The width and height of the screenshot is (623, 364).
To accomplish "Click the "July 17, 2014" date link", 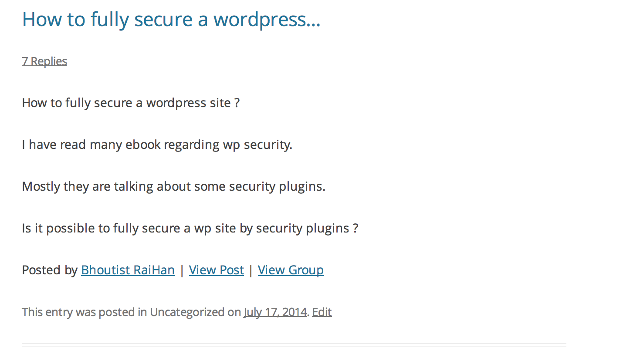I will [x=275, y=312].
